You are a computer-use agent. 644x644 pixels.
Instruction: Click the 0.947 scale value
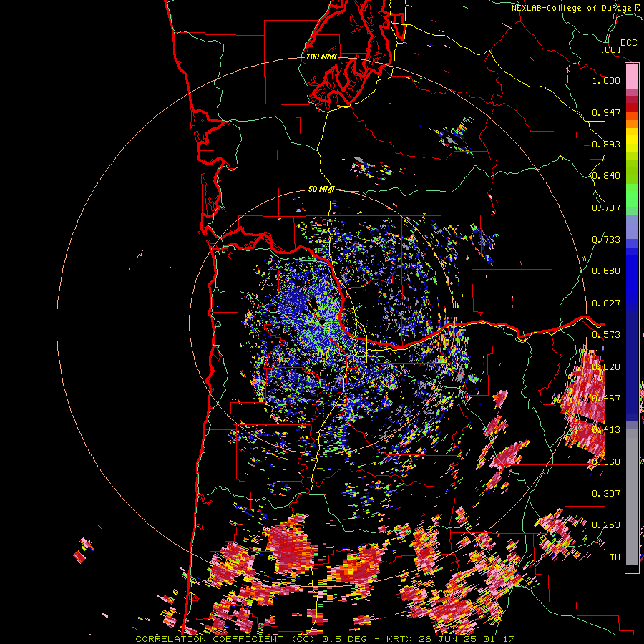pyautogui.click(x=606, y=112)
